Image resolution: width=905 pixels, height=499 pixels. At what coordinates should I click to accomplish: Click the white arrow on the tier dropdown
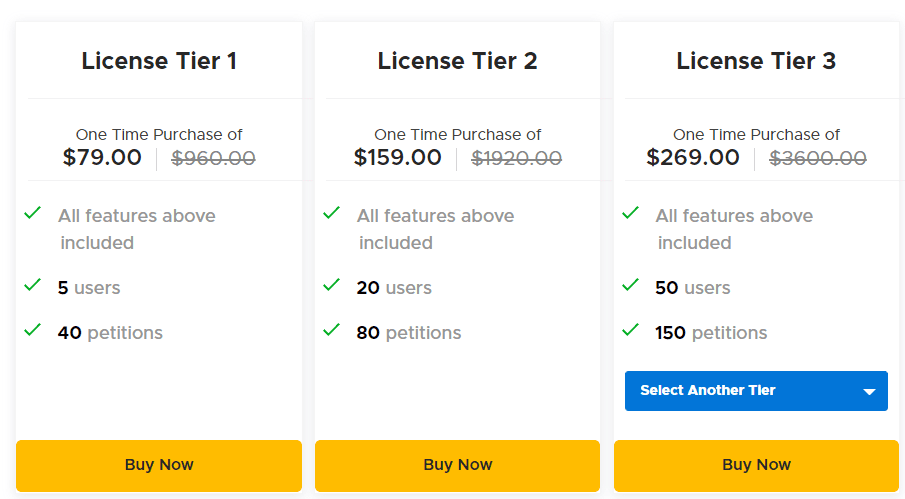coord(869,392)
